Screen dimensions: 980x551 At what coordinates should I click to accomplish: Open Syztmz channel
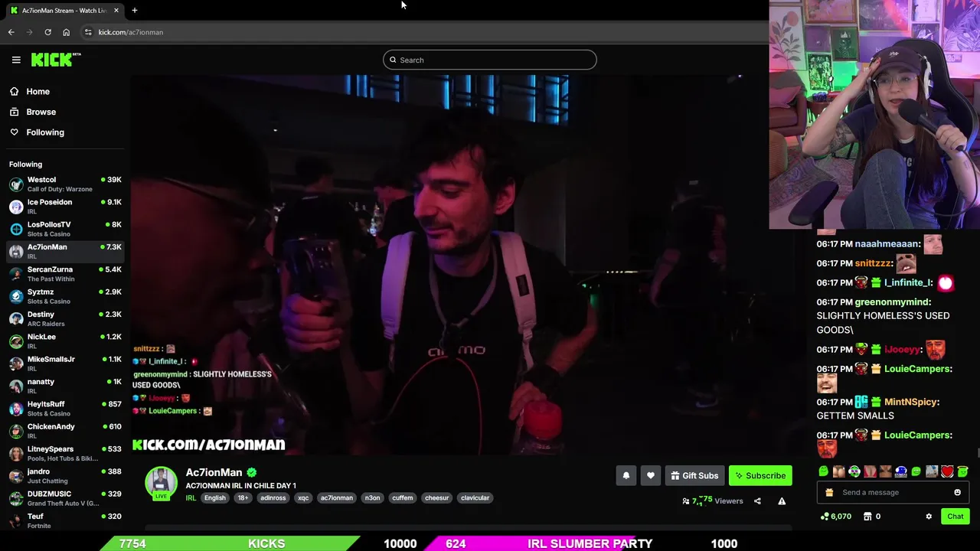pos(64,296)
